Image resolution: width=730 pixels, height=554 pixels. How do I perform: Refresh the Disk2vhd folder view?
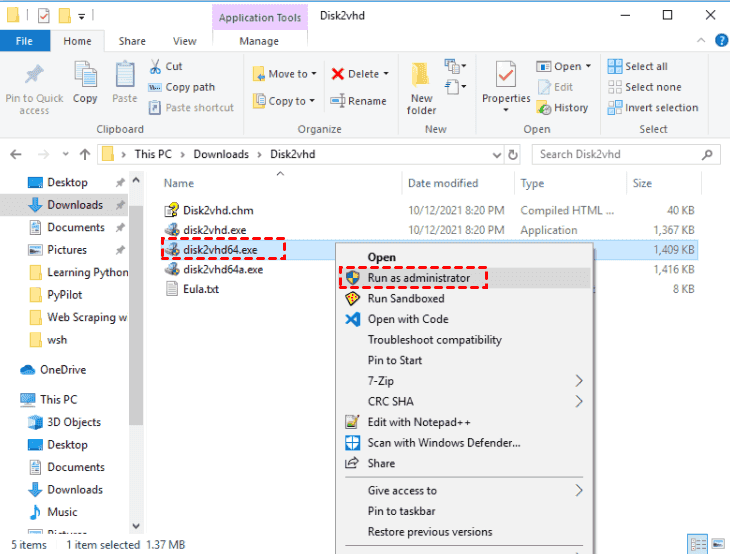click(x=513, y=155)
